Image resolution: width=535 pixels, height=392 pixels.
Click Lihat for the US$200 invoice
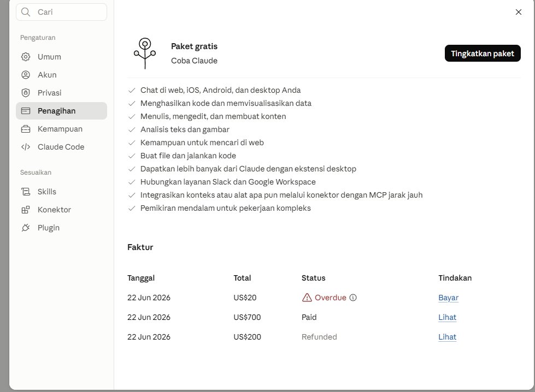(x=447, y=337)
